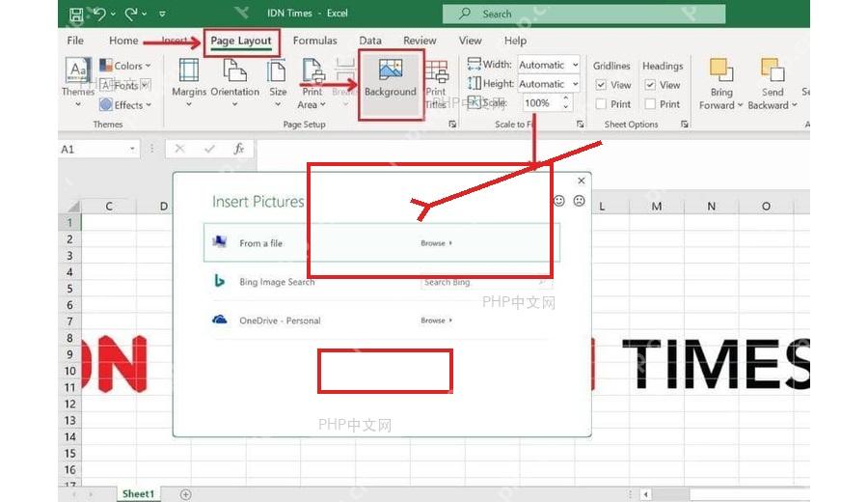The height and width of the screenshot is (502, 868).
Task: Click the Enter checkmark in formula bar
Action: click(x=209, y=149)
